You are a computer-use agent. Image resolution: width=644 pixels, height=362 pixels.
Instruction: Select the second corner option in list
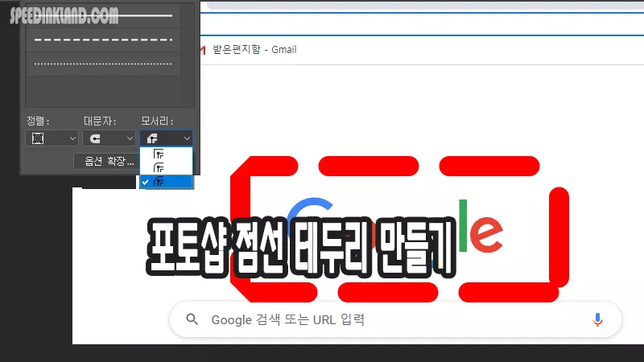click(167, 168)
